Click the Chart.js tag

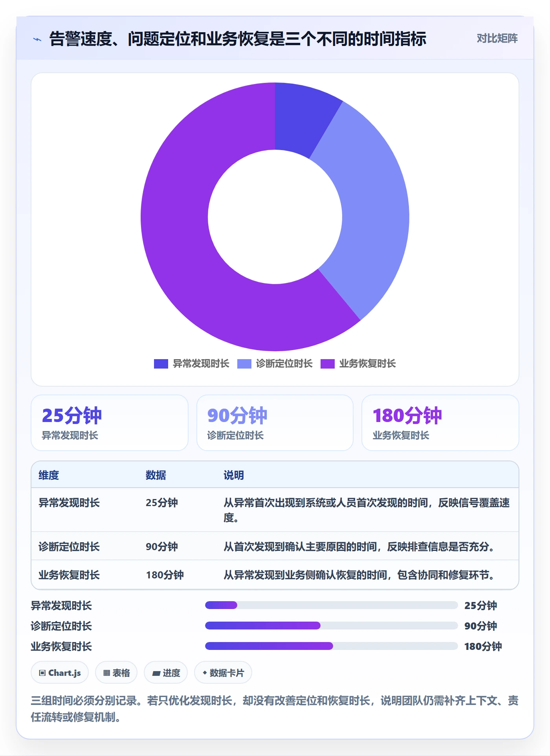pyautogui.click(x=60, y=673)
